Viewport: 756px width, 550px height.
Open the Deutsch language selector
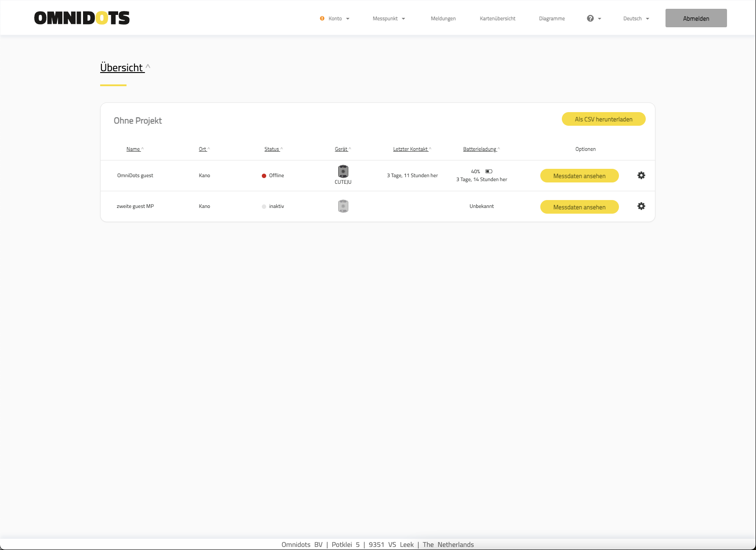click(x=636, y=18)
